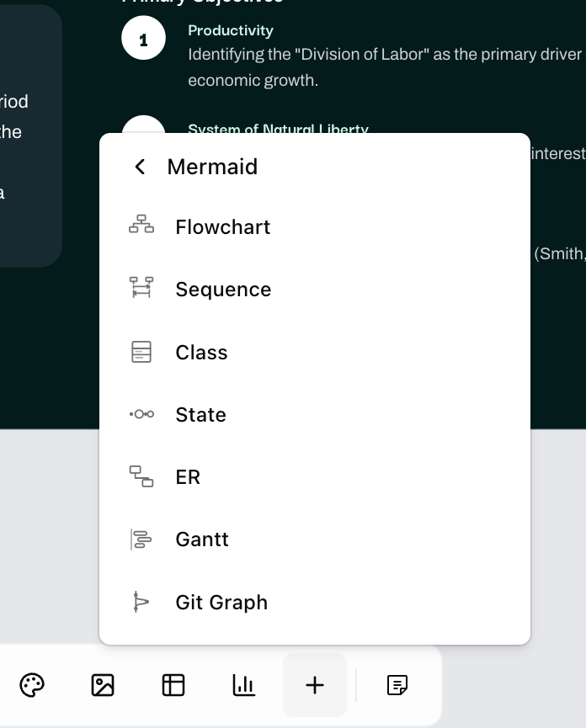Click the Git Graph icon

pos(141,602)
